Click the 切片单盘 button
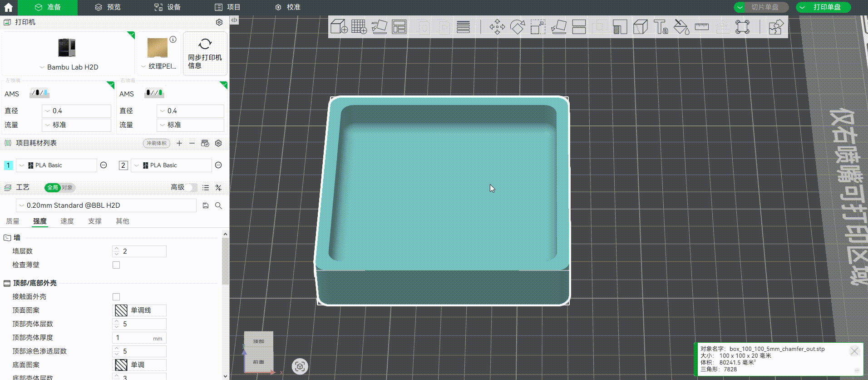The image size is (868, 380). coord(764,7)
